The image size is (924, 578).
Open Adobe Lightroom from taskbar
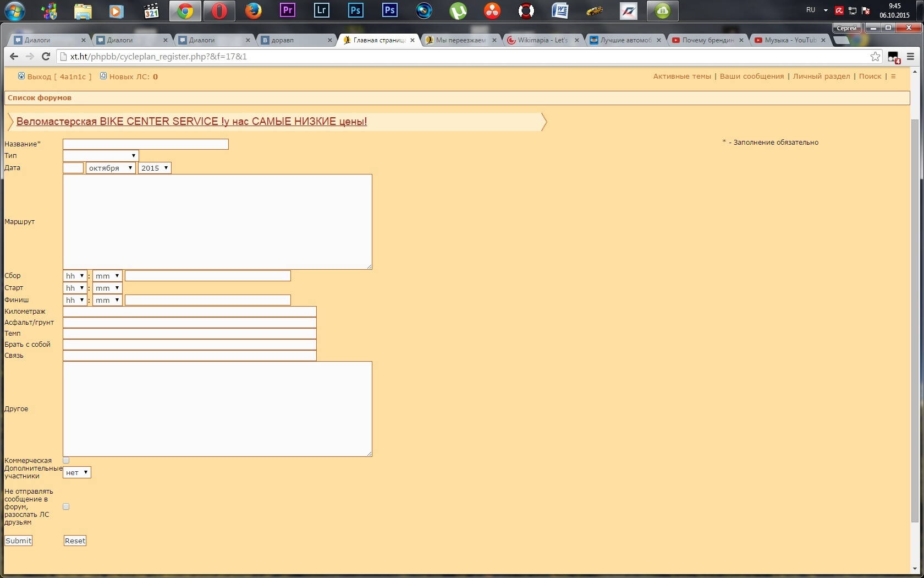coord(322,10)
